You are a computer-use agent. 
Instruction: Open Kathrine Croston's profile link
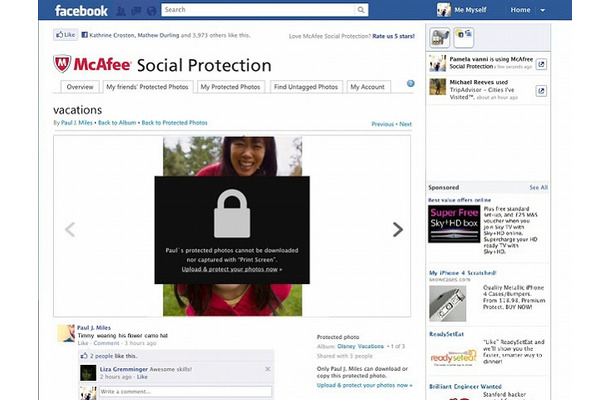(x=112, y=35)
